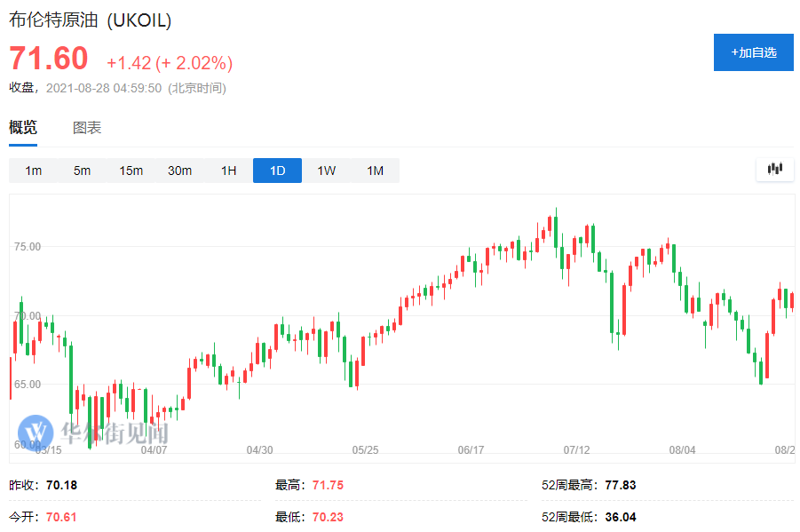This screenshot has height=532, width=800.
Task: Open the 图表 tab
Action: (x=87, y=128)
